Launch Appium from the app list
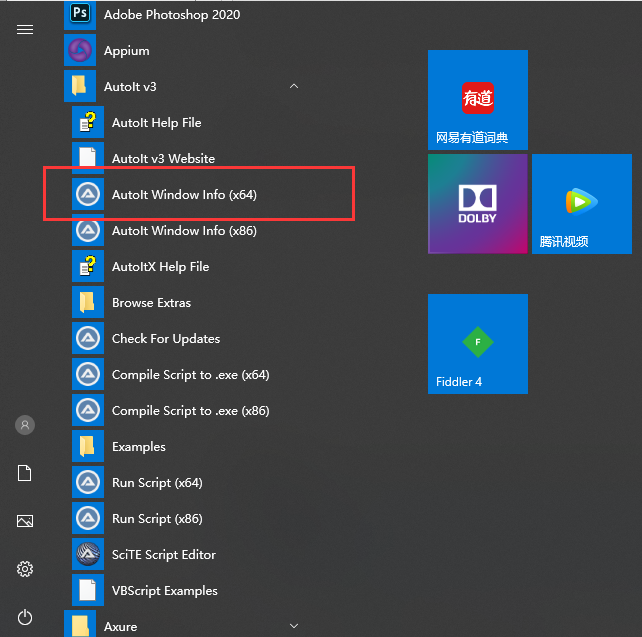This screenshot has width=642, height=637. (x=127, y=51)
